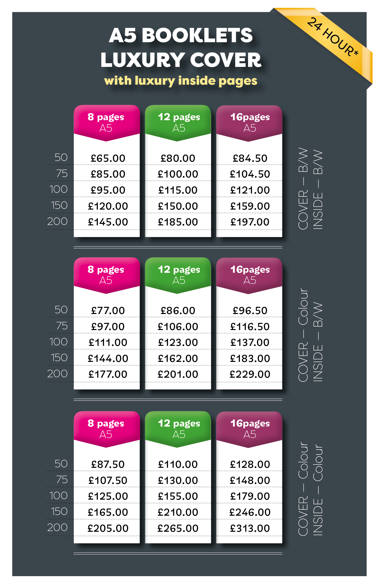Select the purple 16pages header in bottom table
379x588 pixels.
pos(250,428)
